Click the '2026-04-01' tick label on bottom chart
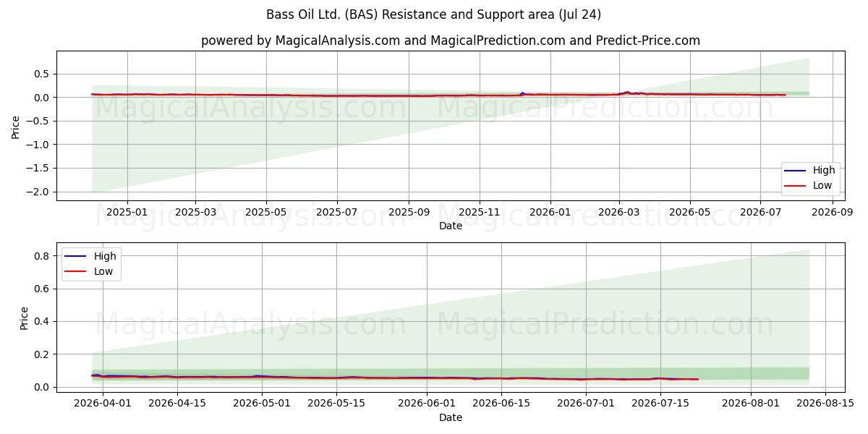This screenshot has height=434, width=868. pyautogui.click(x=102, y=404)
